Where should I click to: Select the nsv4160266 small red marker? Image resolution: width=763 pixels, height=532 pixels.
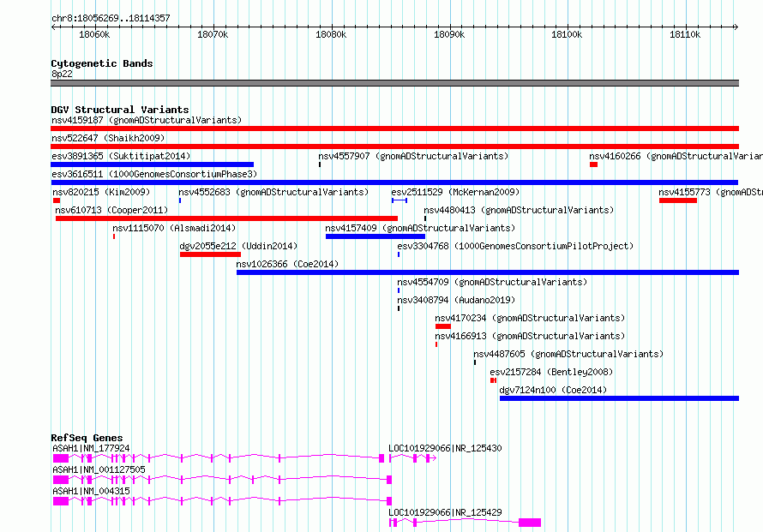pos(593,164)
